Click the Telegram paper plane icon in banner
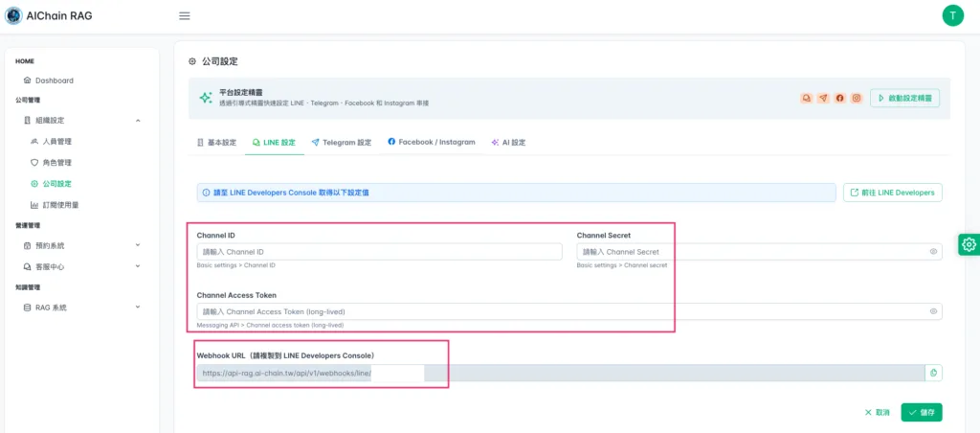This screenshot has height=433, width=980. [823, 98]
